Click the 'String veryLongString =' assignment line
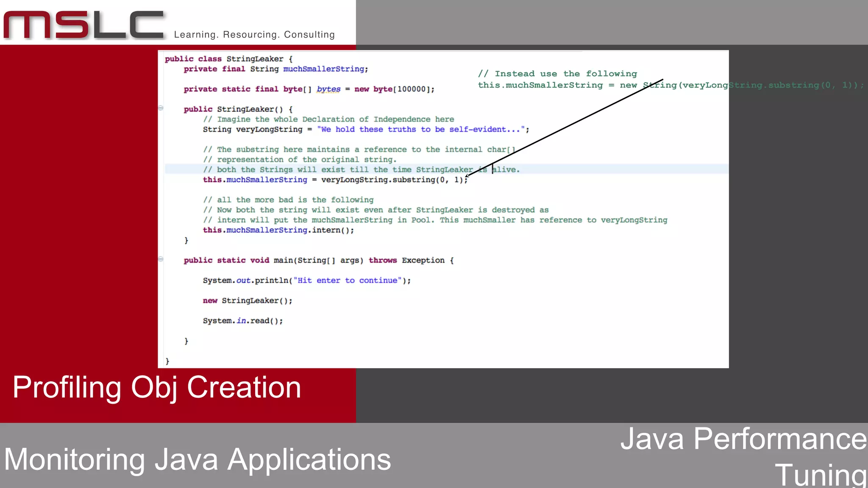The image size is (868, 488). [x=366, y=130]
